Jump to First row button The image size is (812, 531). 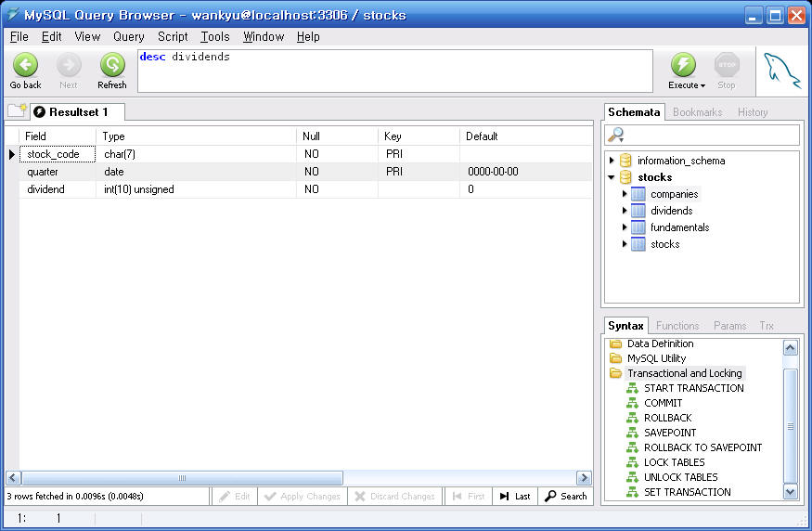pyautogui.click(x=468, y=497)
